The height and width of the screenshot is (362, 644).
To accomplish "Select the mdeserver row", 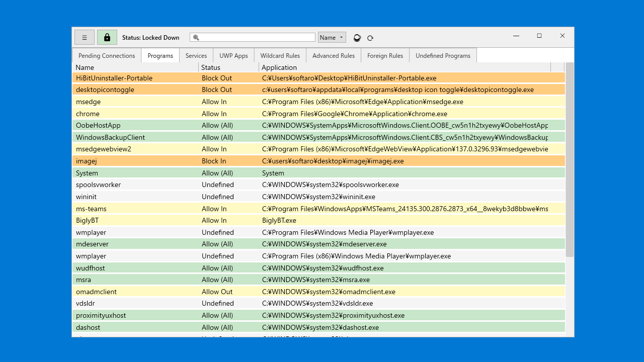I will point(318,244).
